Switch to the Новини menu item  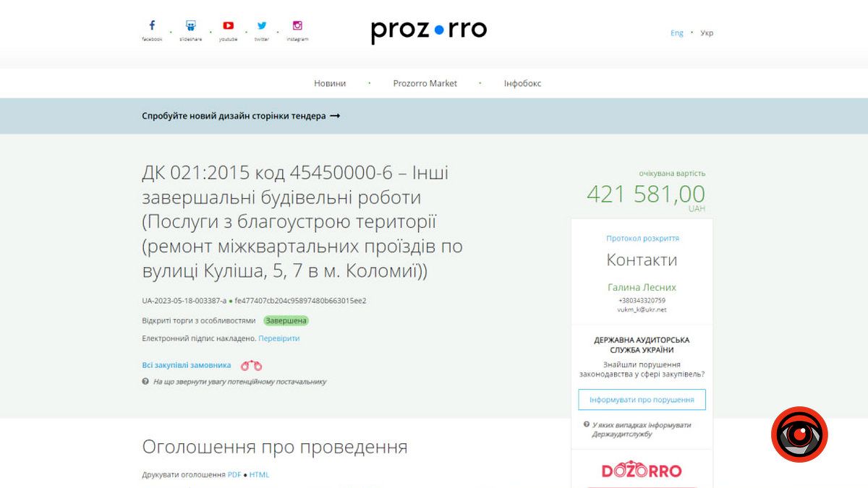pos(330,83)
